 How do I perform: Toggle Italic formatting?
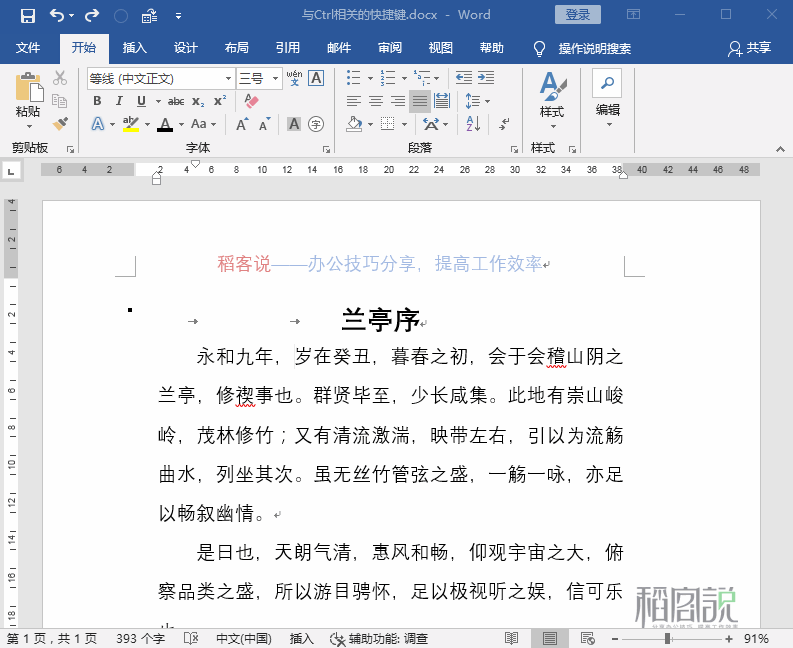(119, 101)
